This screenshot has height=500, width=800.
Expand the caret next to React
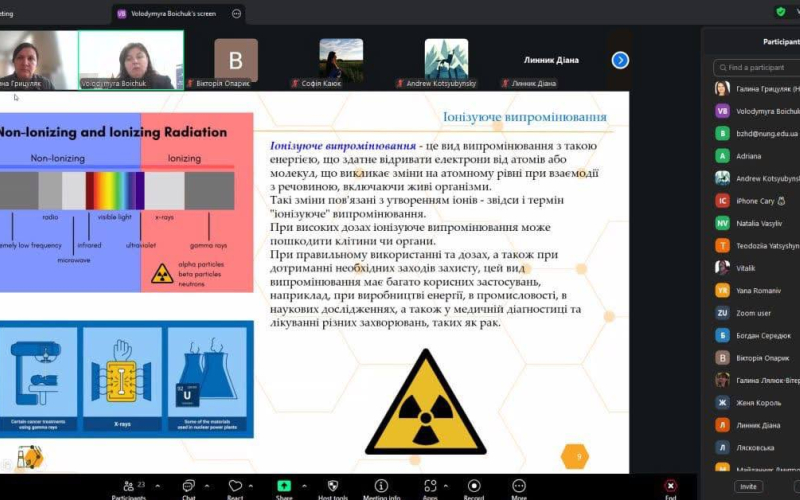pyautogui.click(x=252, y=484)
